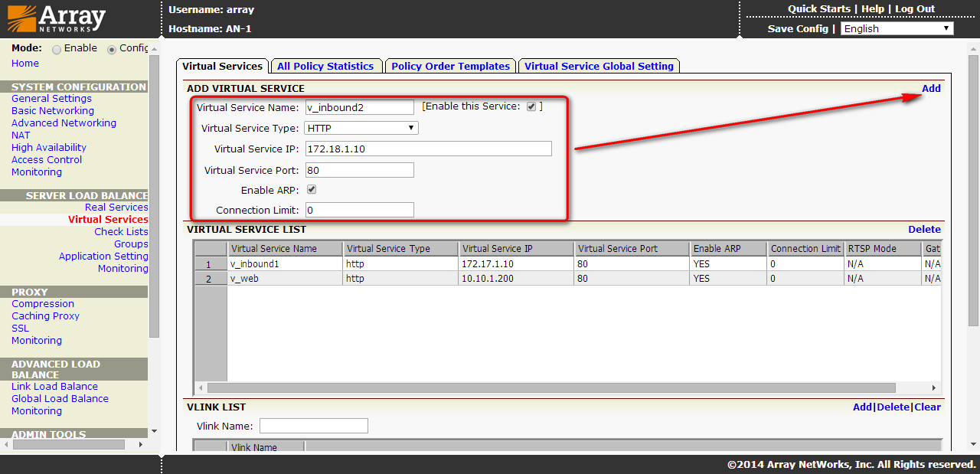The height and width of the screenshot is (474, 980).
Task: Click the Vlink Name input field
Action: click(x=313, y=426)
